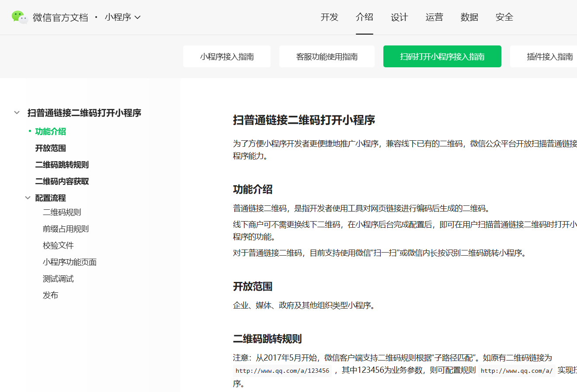This screenshot has height=392, width=577.
Task: Select the 设计 top navigation item
Action: 399,17
